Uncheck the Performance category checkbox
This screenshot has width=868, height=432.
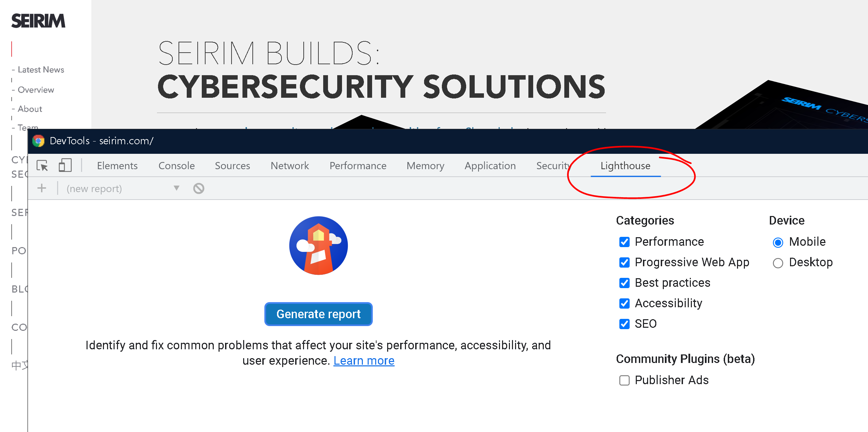tap(624, 242)
